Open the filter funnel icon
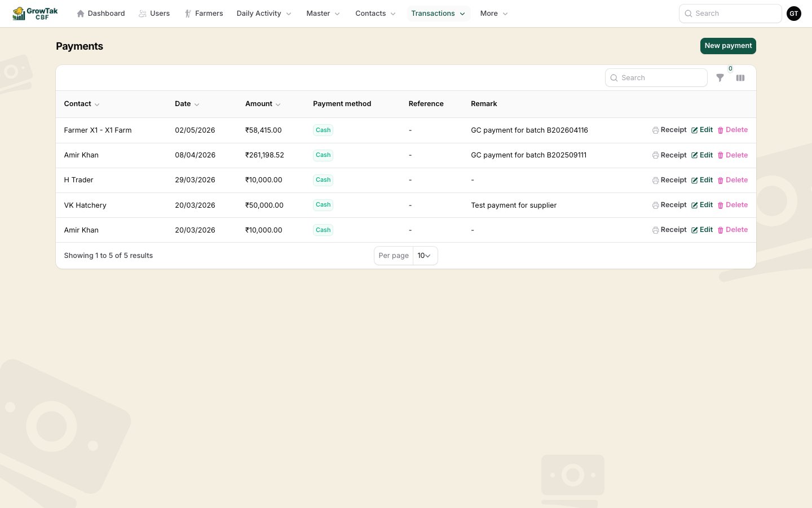 tap(720, 78)
